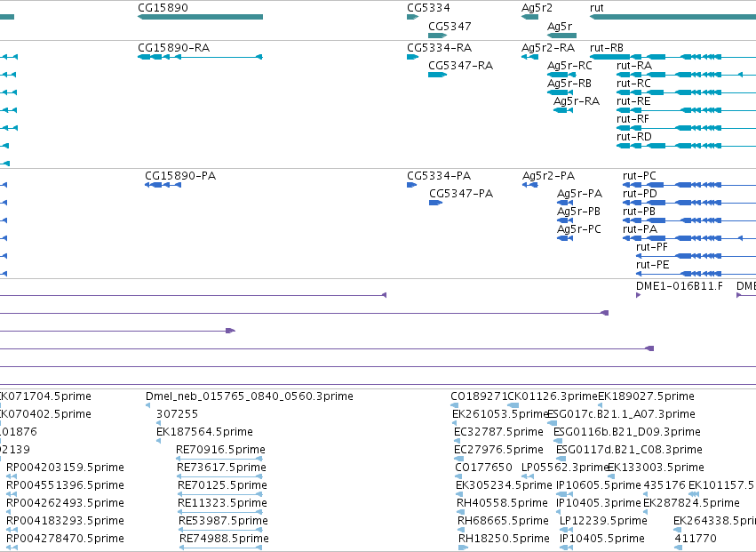Click the RE70125.5prime EST label
The image size is (756, 552).
[222, 485]
